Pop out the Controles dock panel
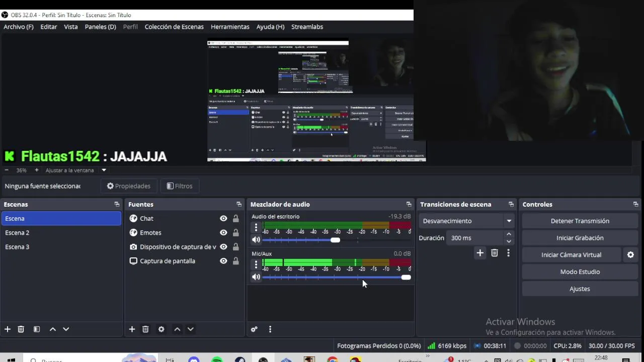Image resolution: width=644 pixels, height=362 pixels. pyautogui.click(x=635, y=204)
